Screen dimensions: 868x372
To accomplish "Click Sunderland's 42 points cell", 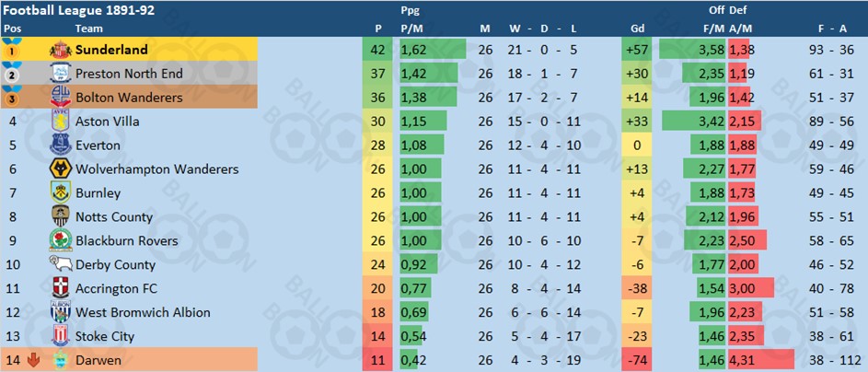I will click(x=377, y=49).
